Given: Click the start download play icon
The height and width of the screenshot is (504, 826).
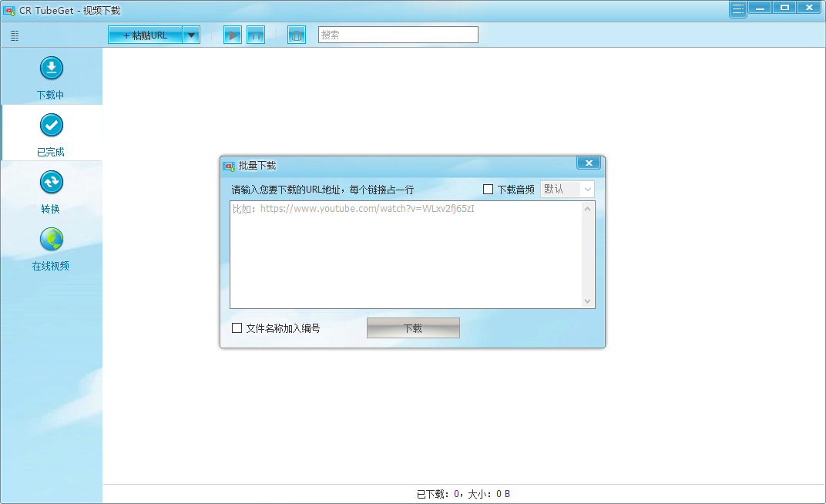Looking at the screenshot, I should click(x=233, y=35).
